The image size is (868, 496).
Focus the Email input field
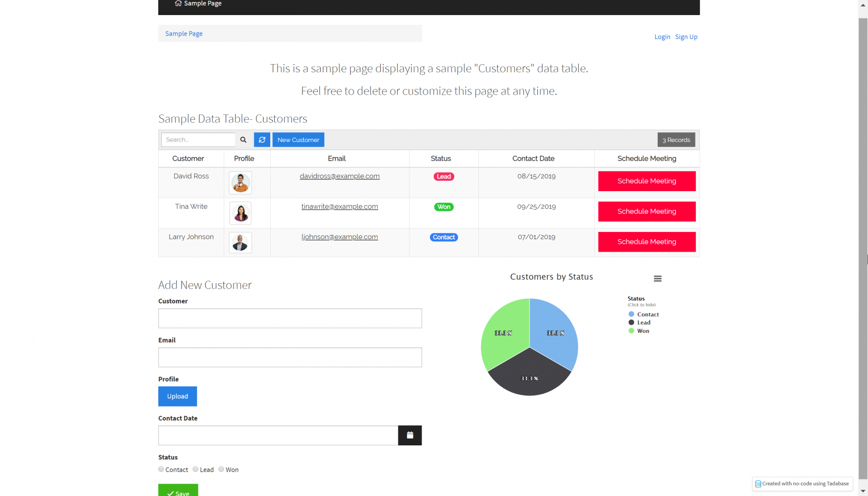pyautogui.click(x=290, y=358)
